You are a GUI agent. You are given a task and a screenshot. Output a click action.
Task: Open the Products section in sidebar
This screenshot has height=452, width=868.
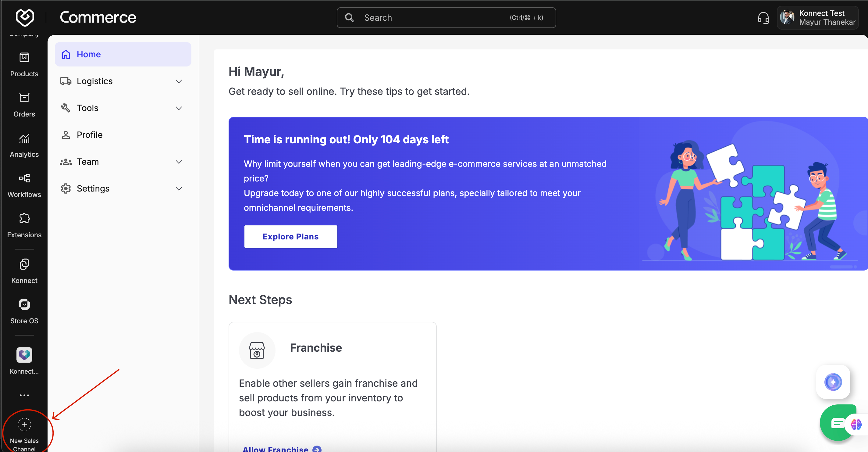pyautogui.click(x=24, y=64)
